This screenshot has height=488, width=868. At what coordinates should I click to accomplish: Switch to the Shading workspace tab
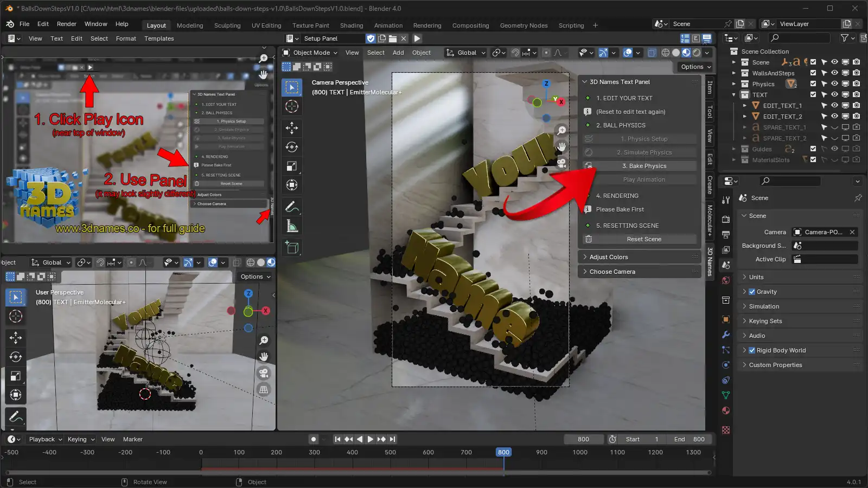pos(352,25)
